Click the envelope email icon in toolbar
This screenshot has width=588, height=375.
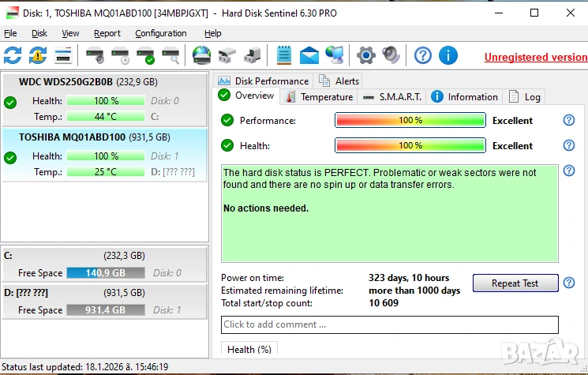309,55
